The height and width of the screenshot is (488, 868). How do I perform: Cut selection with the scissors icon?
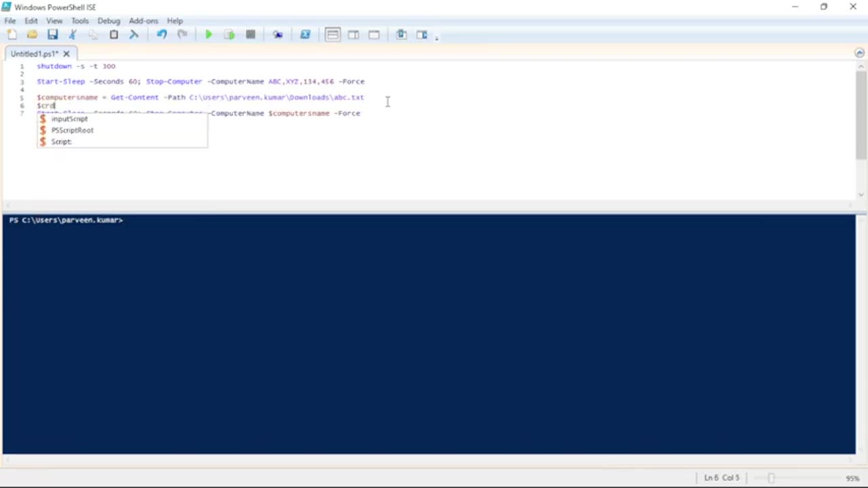[x=73, y=35]
